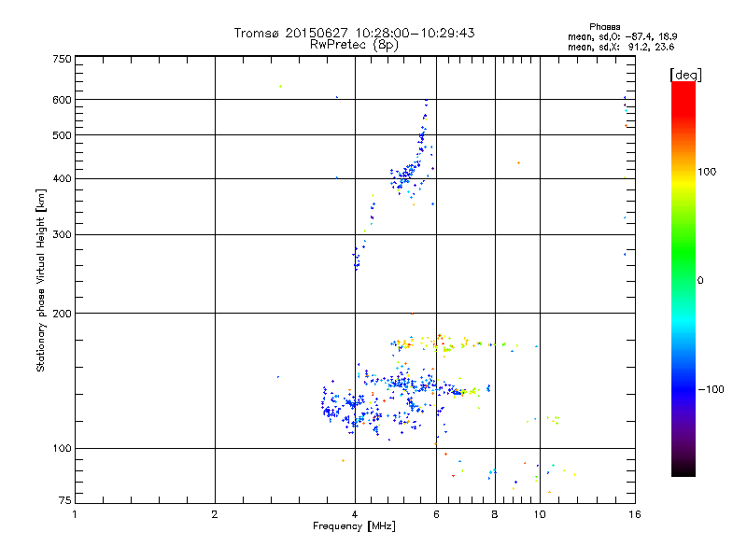
Task: Click the green zone of the colorbar near 0
Action: pos(683,280)
